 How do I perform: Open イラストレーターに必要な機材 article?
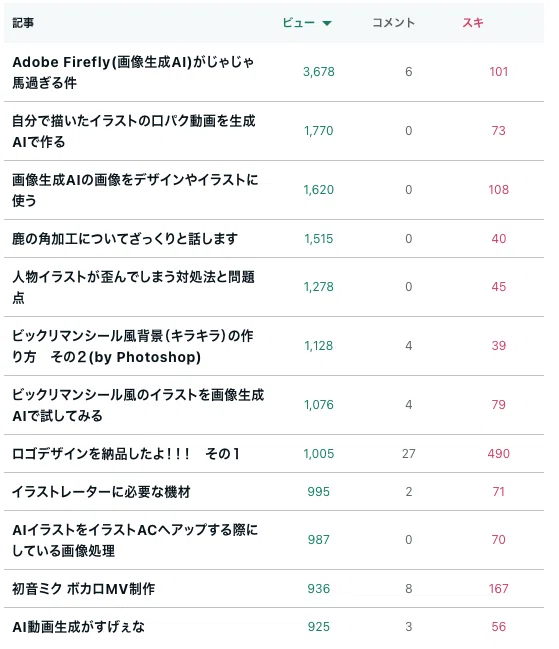tap(101, 492)
